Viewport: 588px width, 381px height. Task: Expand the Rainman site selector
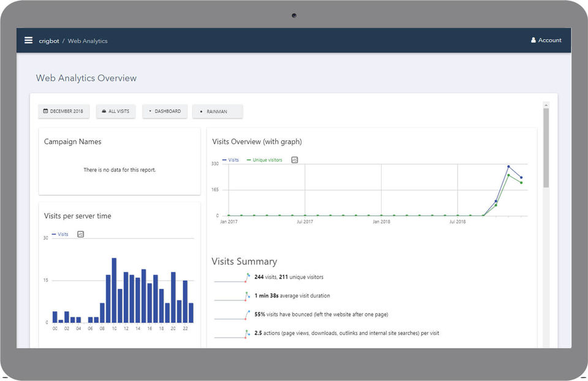point(217,111)
